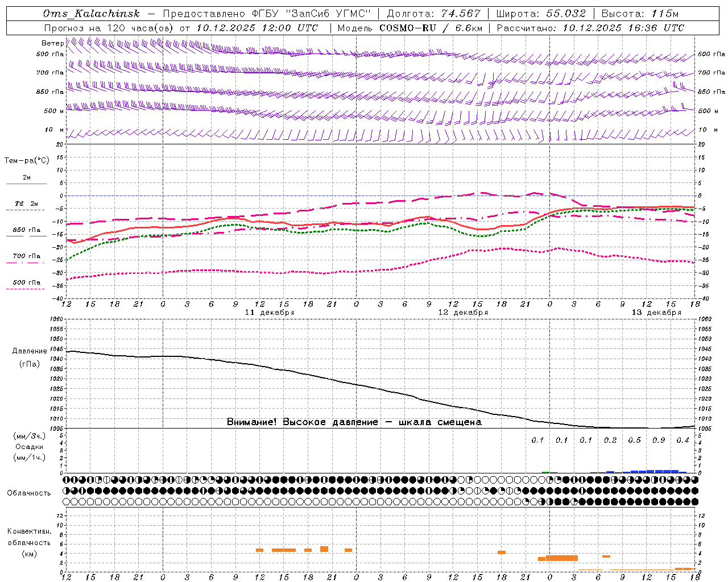Click the 'Td 2м' dew point legend label
Image resolution: width=728 pixels, height=582 pixels.
click(x=27, y=203)
